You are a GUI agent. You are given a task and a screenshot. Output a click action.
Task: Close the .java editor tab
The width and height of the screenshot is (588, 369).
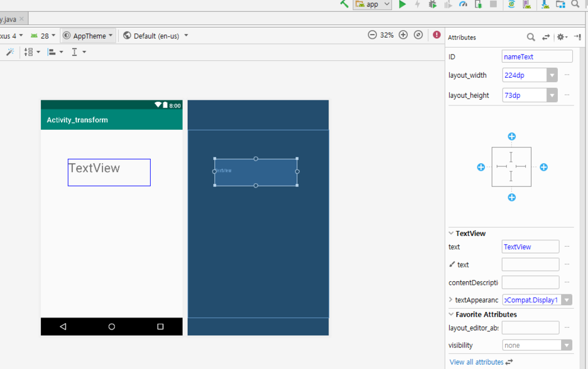click(x=21, y=19)
